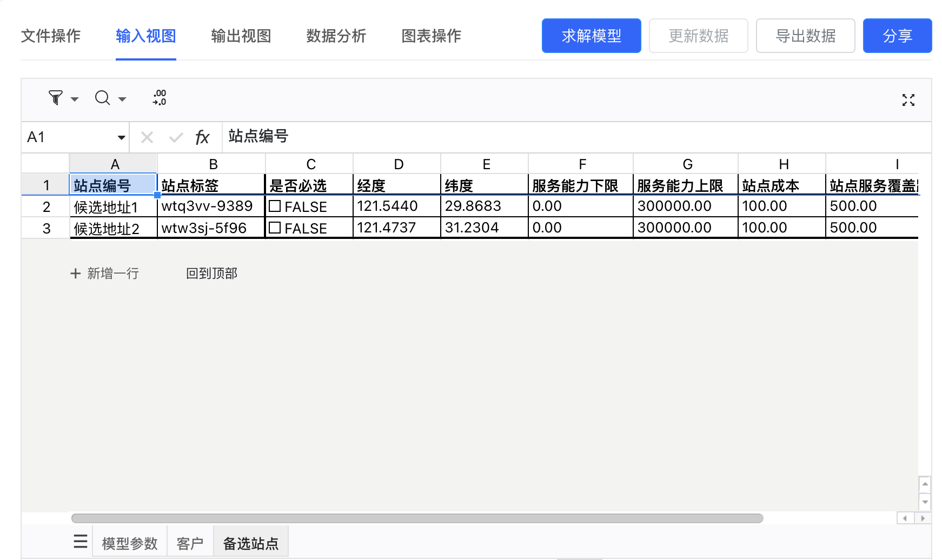Click the formula bar input showing 站点编号
The width and height of the screenshot is (942, 560).
point(541,137)
